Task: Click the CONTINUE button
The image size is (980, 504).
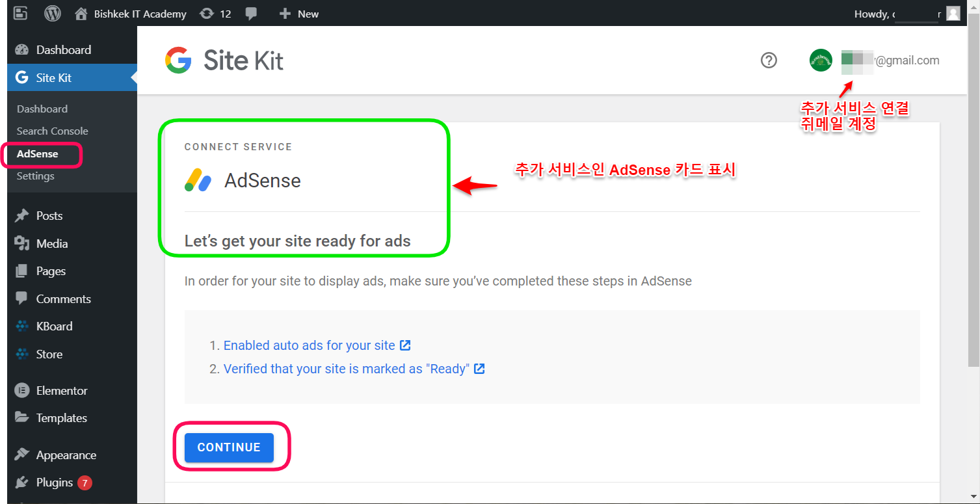Action: pyautogui.click(x=229, y=447)
